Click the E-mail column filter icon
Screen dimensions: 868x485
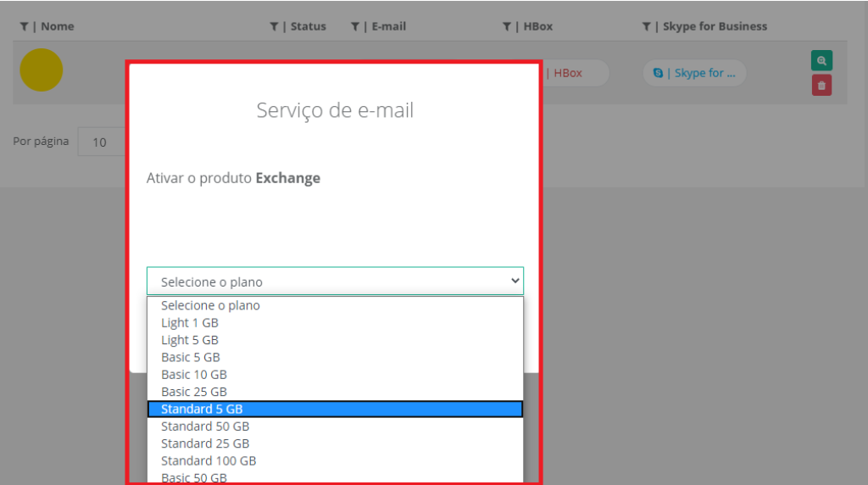tap(355, 26)
